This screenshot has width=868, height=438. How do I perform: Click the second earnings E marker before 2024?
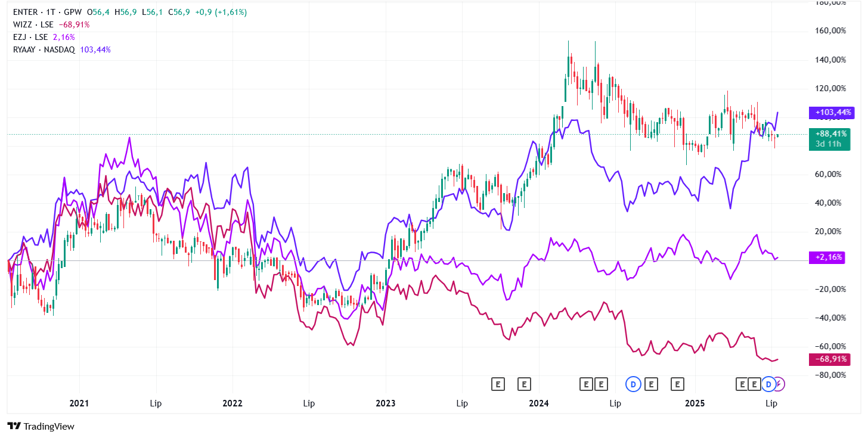(x=524, y=384)
